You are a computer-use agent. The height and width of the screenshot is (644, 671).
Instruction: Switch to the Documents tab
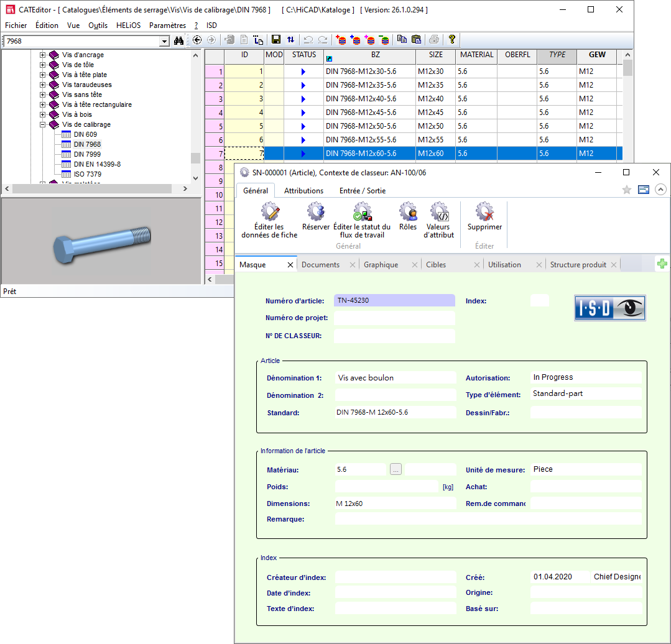click(x=320, y=265)
